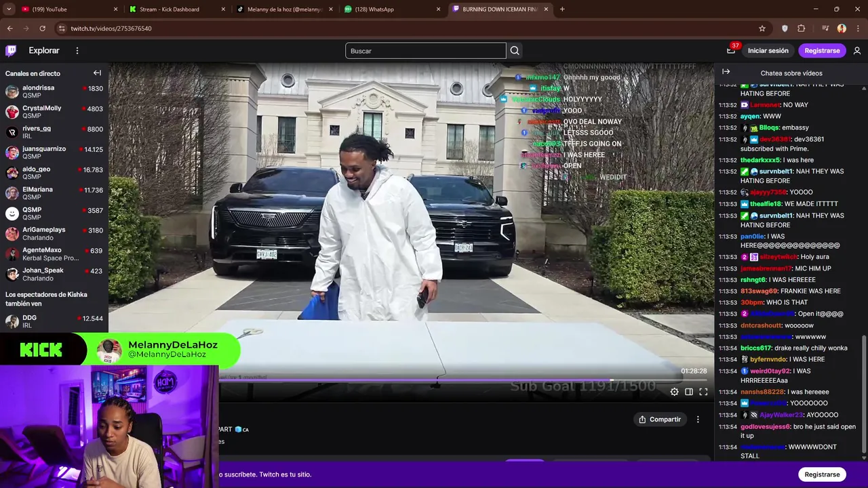Click the top Registrarse button

click(822, 51)
